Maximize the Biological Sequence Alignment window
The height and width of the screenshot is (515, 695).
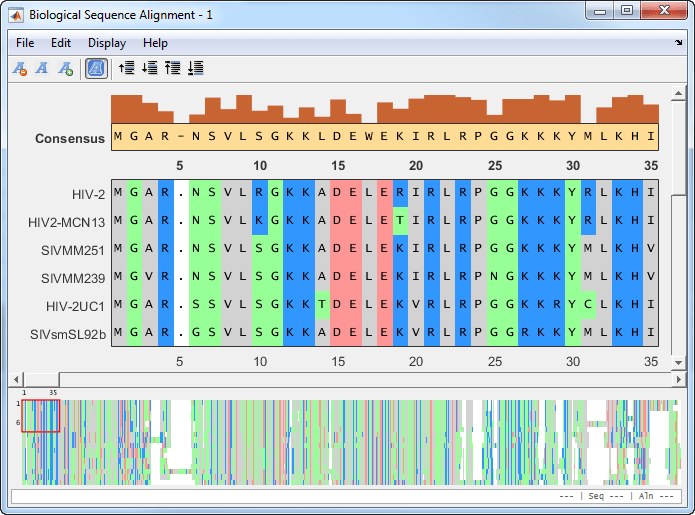tap(627, 11)
